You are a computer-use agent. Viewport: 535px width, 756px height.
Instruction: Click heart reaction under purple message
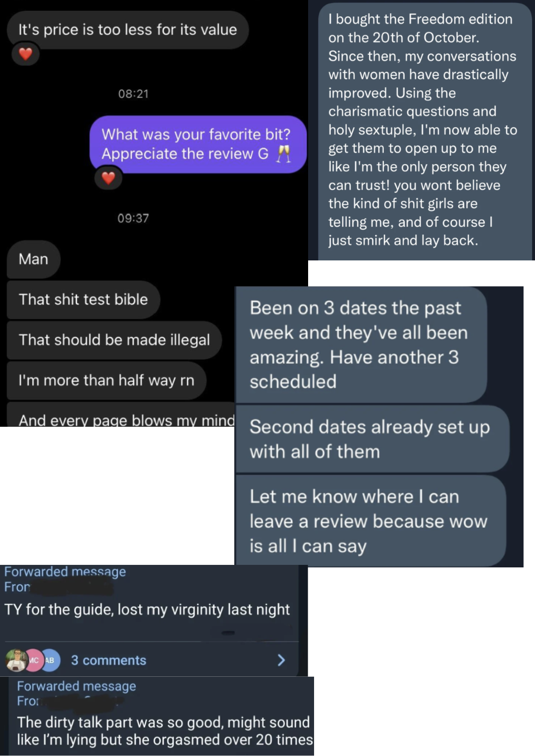click(x=108, y=177)
